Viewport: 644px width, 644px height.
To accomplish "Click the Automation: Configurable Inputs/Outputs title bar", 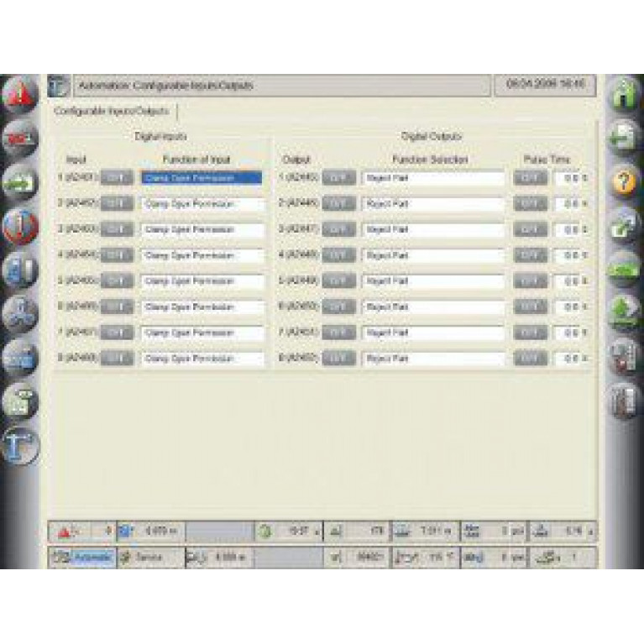I will [280, 86].
